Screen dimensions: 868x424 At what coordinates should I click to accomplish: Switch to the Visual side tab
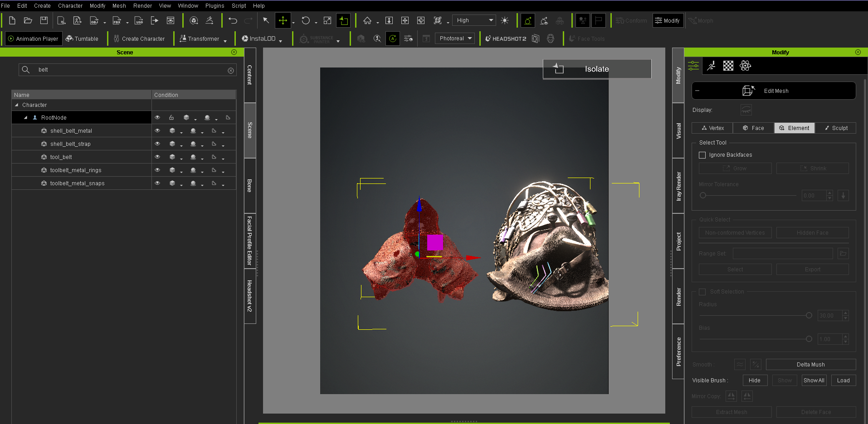(678, 130)
